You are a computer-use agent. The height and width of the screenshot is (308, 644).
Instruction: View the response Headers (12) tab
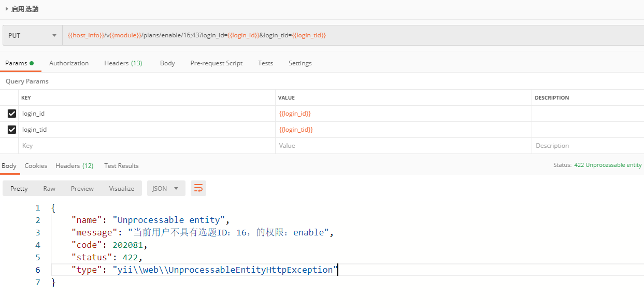point(74,166)
